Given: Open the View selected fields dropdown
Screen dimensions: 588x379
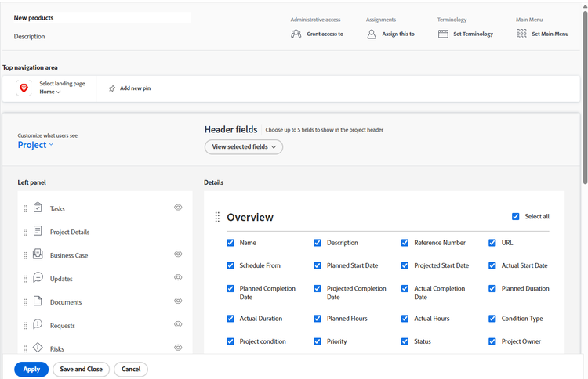Looking at the screenshot, I should pos(243,146).
